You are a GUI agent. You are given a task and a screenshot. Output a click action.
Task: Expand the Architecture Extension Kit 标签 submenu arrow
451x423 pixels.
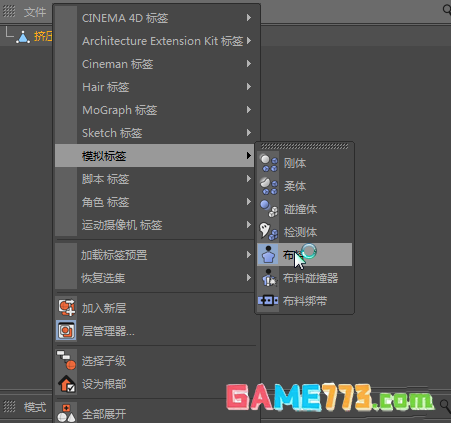click(249, 41)
